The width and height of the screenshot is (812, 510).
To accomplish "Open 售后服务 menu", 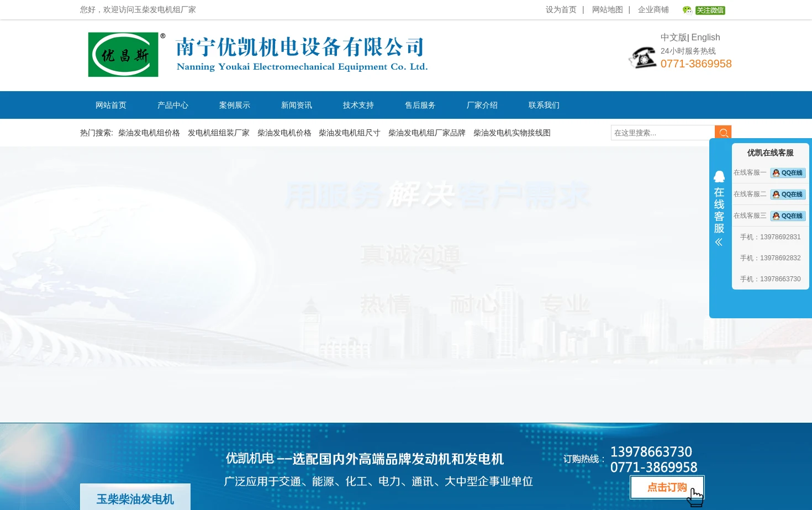I will pos(420,105).
